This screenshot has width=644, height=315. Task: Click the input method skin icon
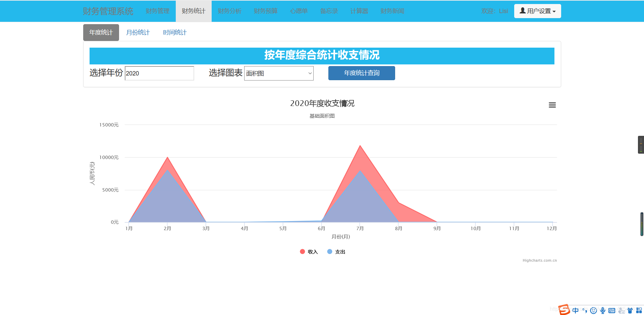tap(631, 310)
